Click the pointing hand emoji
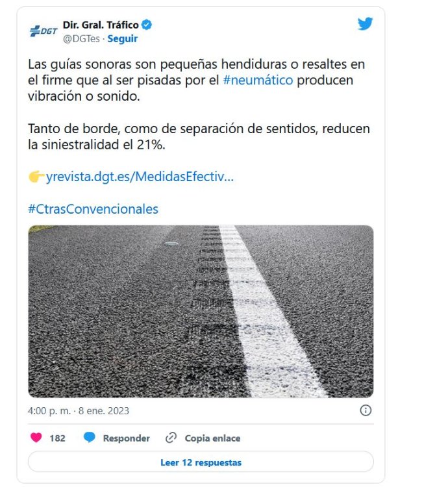Screen dimensions: 448x487 (x=36, y=177)
